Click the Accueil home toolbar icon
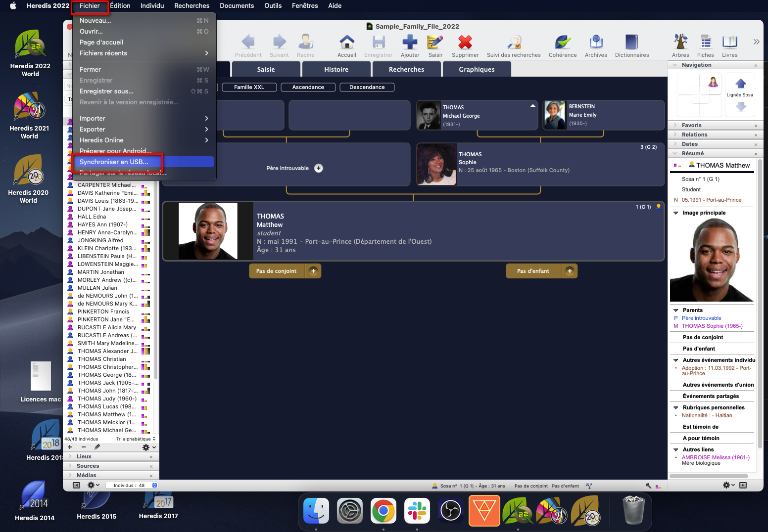Screen dimensions: 768x532 click(x=346, y=44)
